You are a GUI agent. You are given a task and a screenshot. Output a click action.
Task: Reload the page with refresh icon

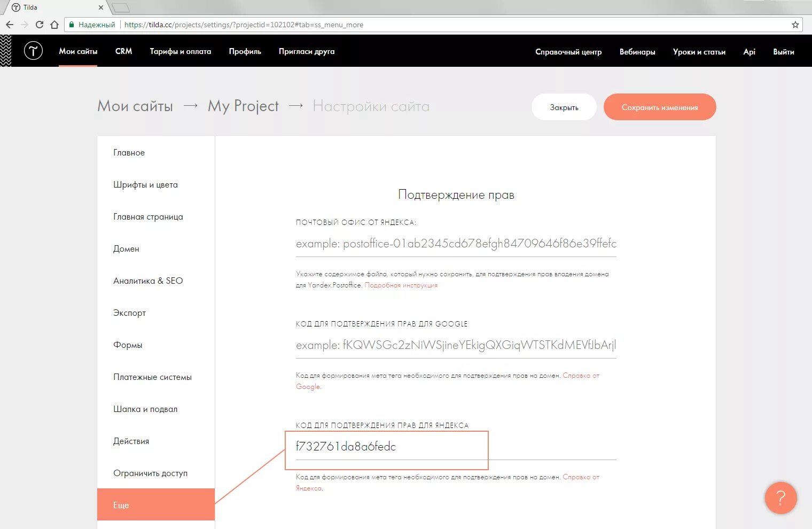[40, 25]
